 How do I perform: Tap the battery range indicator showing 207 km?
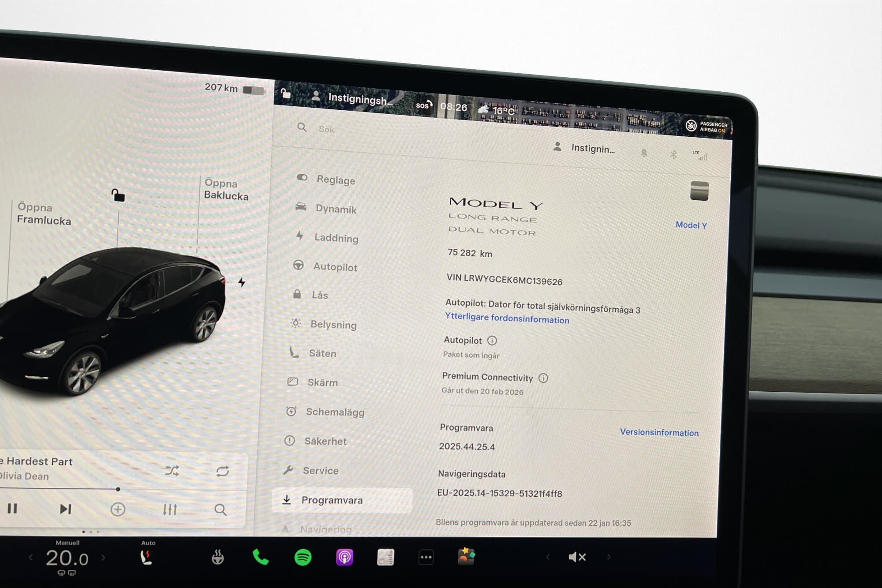(x=235, y=89)
